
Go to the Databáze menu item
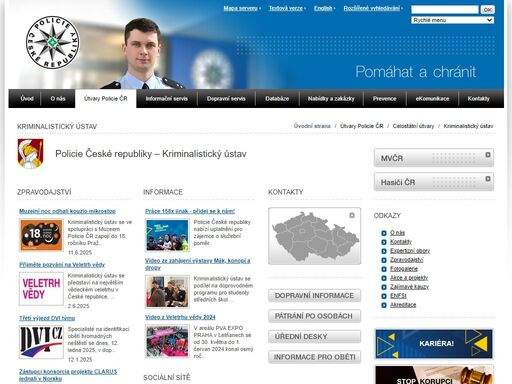277,99
